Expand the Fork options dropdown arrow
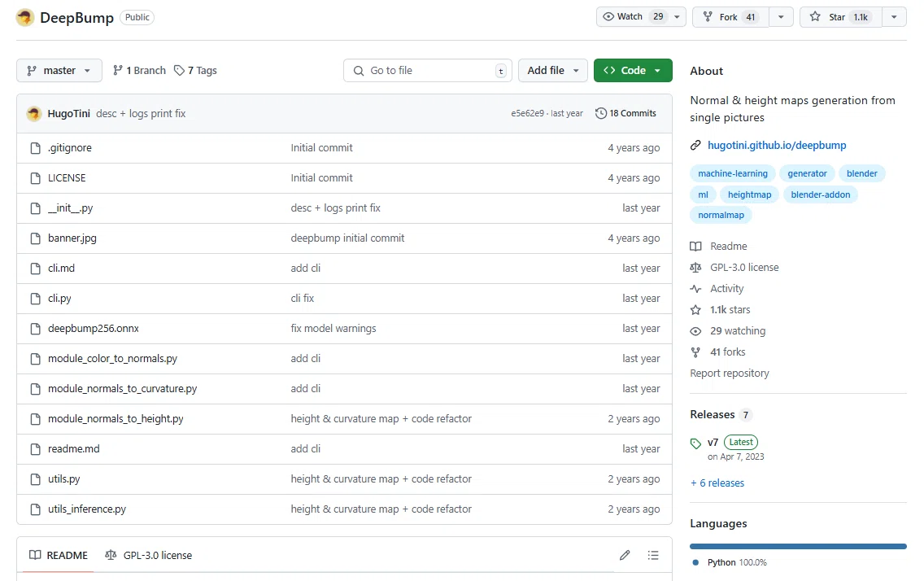This screenshot has width=924, height=581. [x=781, y=16]
